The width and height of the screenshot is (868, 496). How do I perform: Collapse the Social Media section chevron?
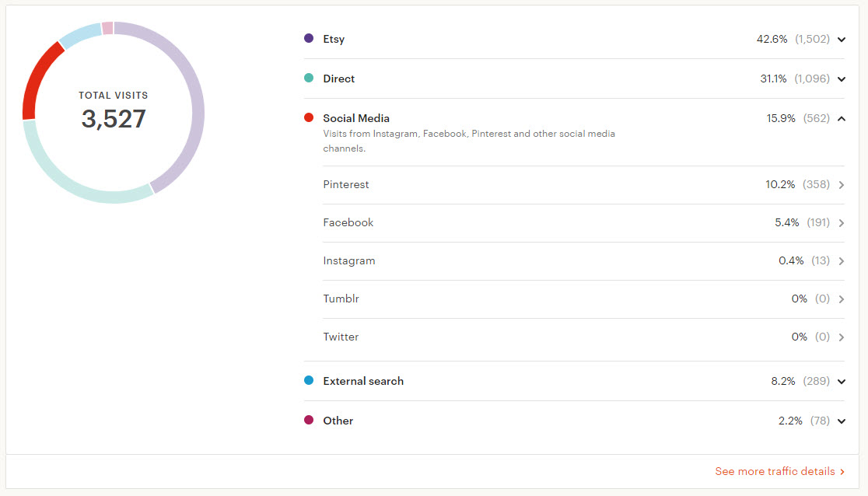tap(842, 119)
